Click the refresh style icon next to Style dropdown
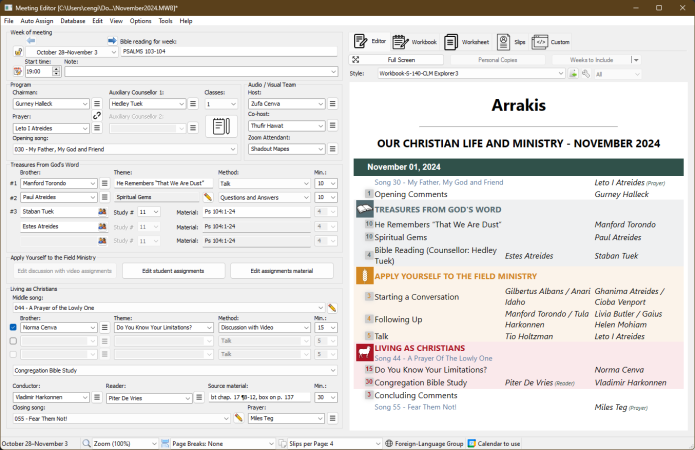The height and width of the screenshot is (450, 695). (573, 74)
